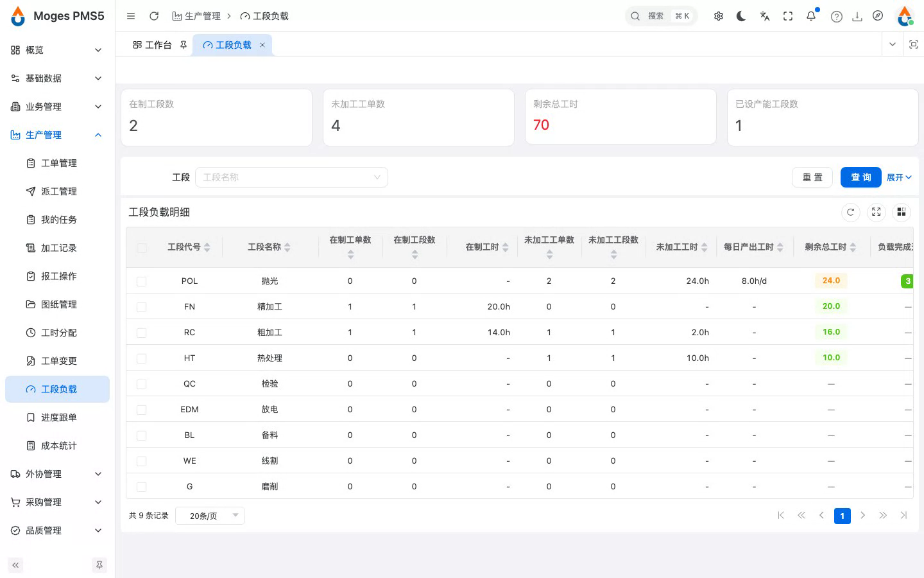Check the FN row checkbox
Viewport: 924px width, 578px height.
(142, 307)
